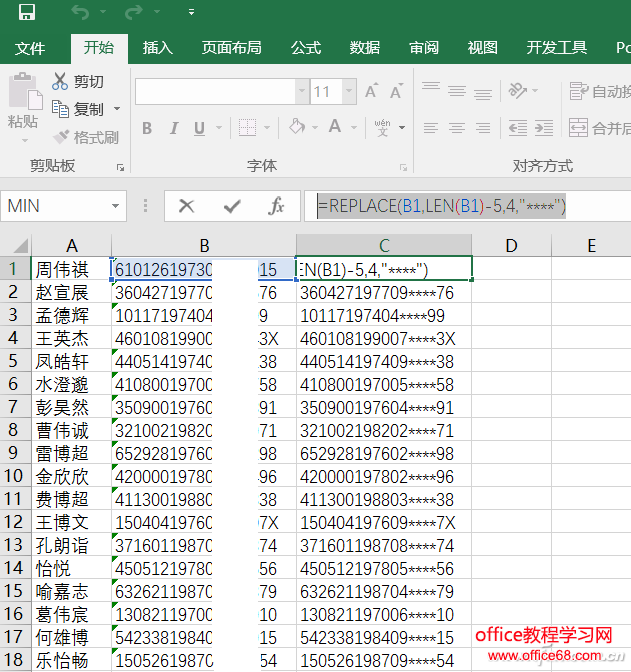
Task: Toggle Bold formatting
Action: click(147, 128)
